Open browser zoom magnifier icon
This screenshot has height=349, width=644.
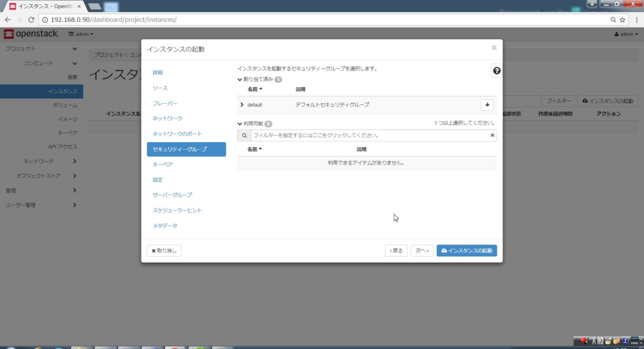pos(613,19)
